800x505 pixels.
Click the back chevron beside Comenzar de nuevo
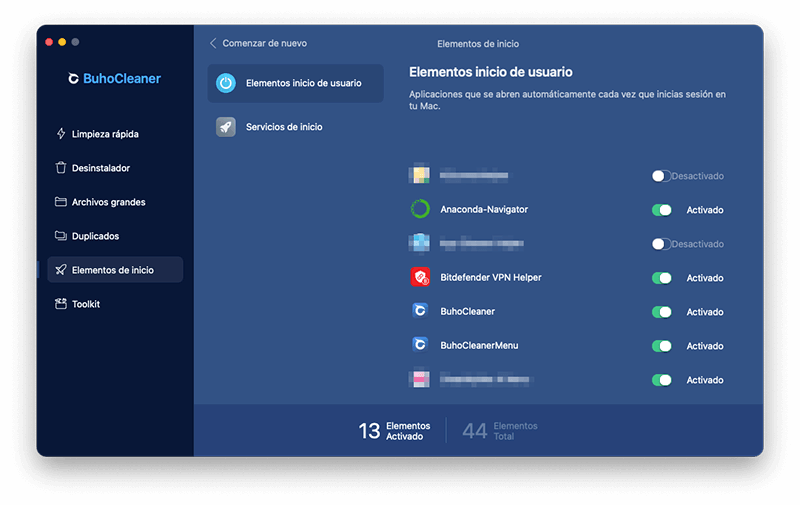(x=213, y=43)
